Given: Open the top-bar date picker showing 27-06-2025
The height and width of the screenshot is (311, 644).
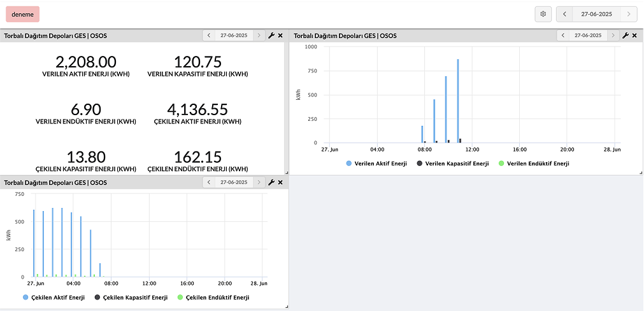Looking at the screenshot, I should coord(596,14).
